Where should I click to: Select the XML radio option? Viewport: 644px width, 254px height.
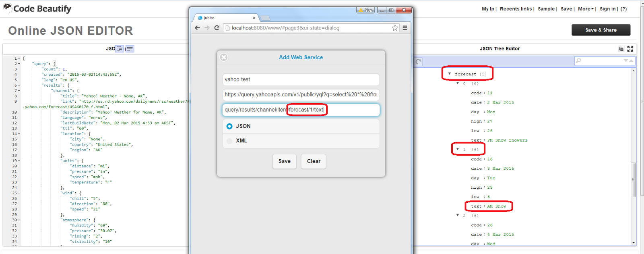(229, 141)
